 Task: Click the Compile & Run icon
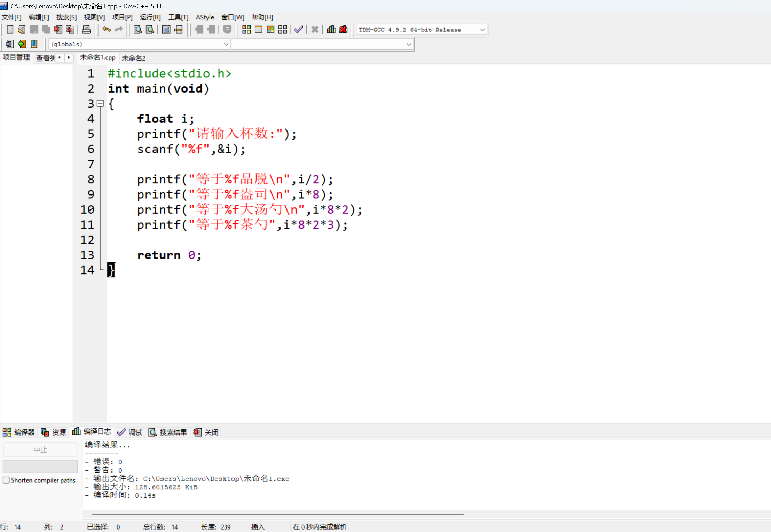click(x=270, y=30)
